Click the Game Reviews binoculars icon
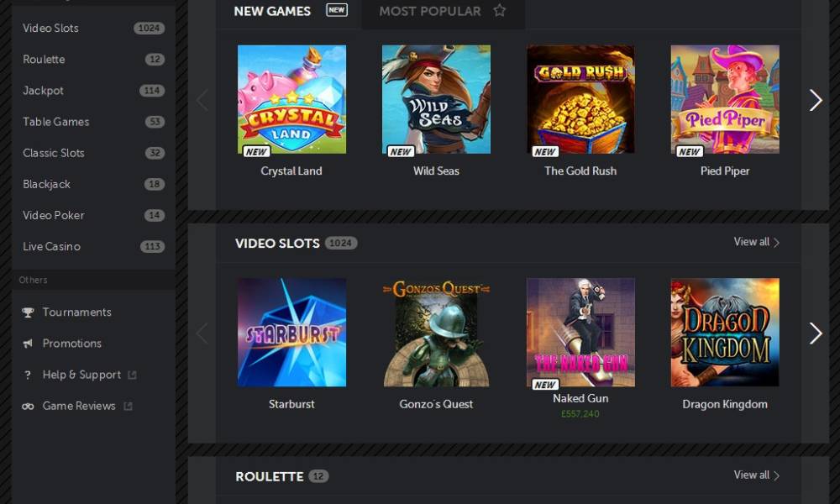Image resolution: width=840 pixels, height=504 pixels. pyautogui.click(x=28, y=406)
